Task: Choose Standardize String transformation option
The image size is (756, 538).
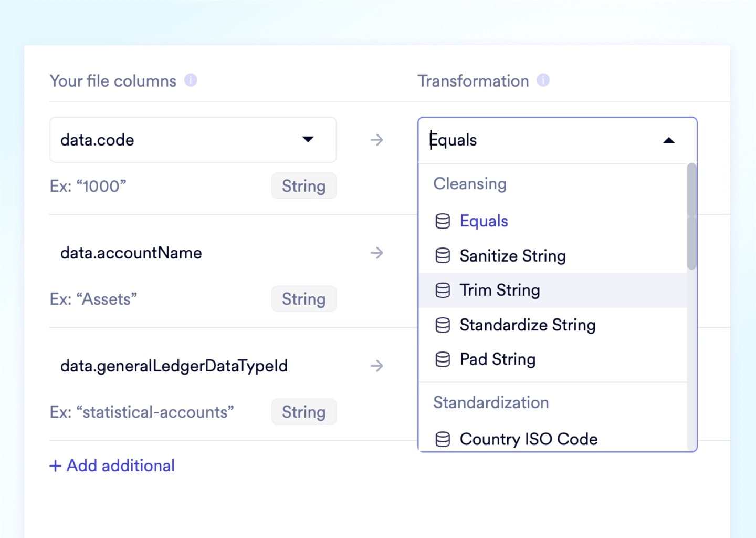Action: pyautogui.click(x=527, y=325)
